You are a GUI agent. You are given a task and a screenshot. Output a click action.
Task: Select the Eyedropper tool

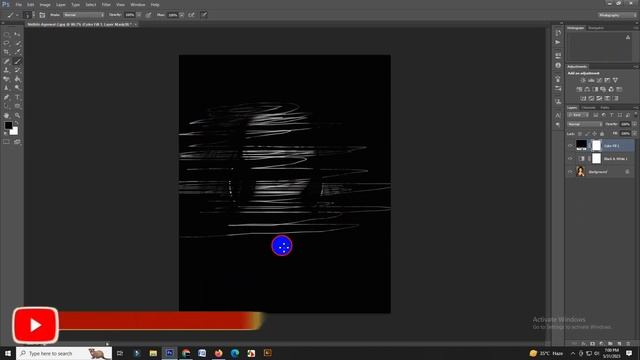[x=17, y=52]
